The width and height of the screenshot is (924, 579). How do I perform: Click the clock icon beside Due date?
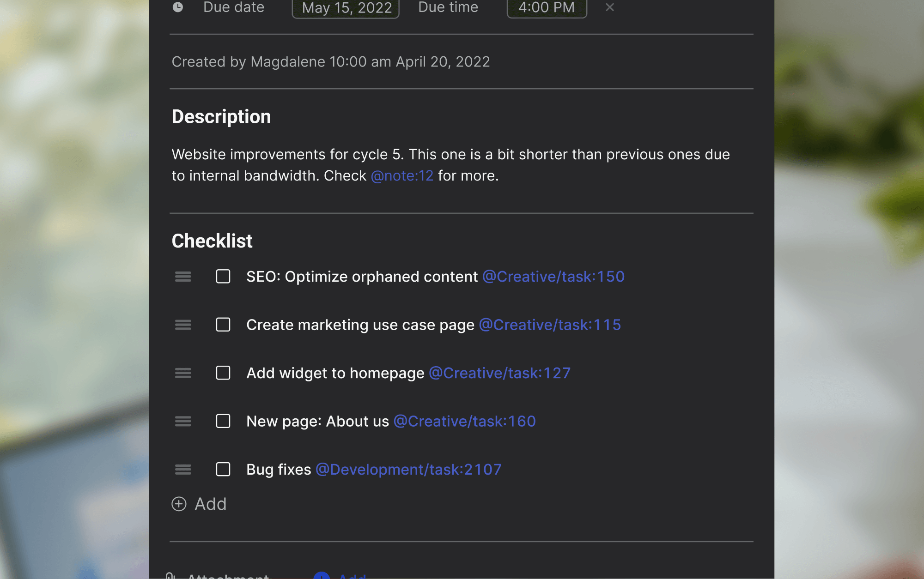coord(178,7)
